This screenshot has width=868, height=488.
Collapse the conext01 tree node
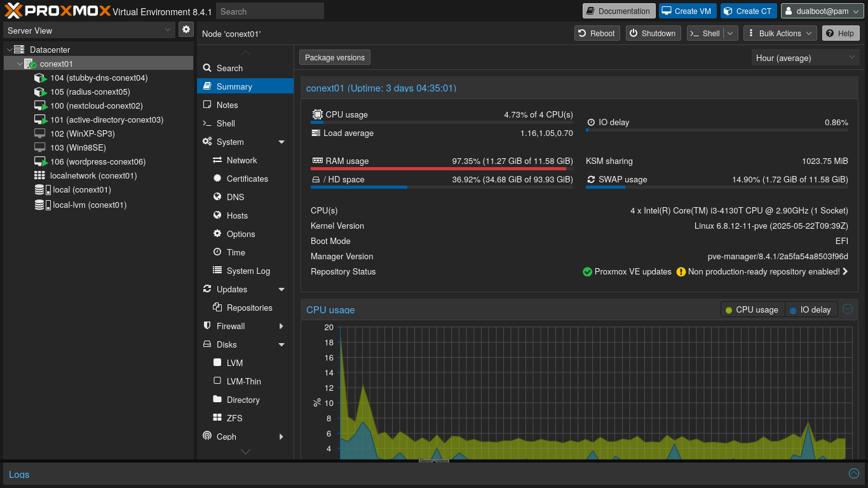click(20, 64)
